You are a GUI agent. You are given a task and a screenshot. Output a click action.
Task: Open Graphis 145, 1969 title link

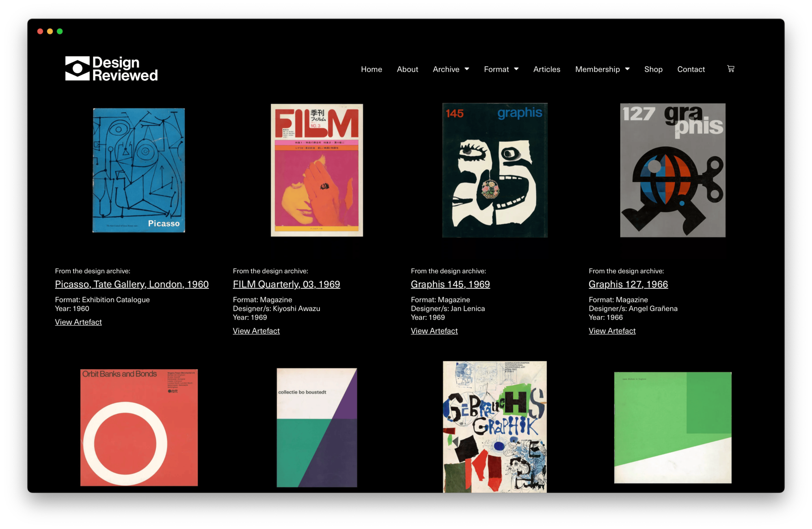[x=450, y=284]
